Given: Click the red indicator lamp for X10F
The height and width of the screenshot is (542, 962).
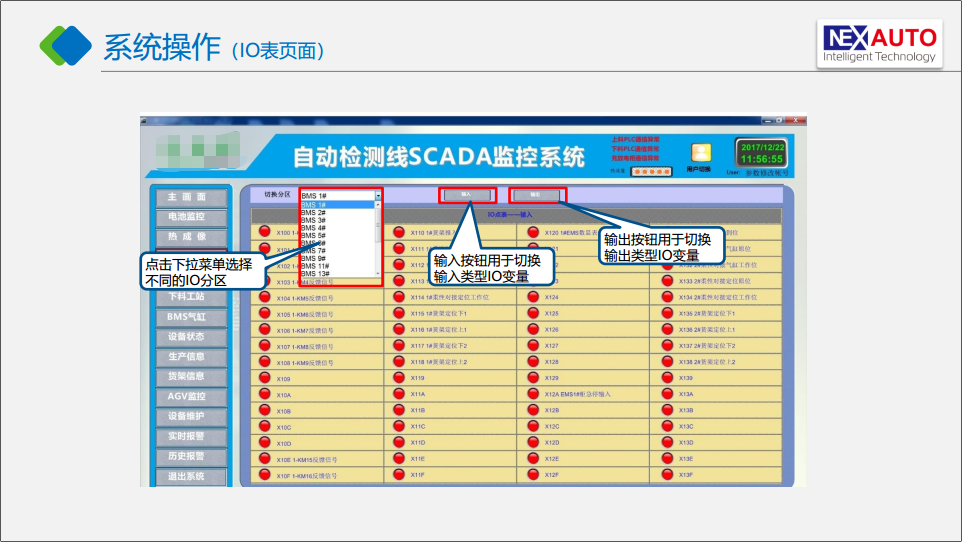Looking at the screenshot, I should tap(264, 474).
